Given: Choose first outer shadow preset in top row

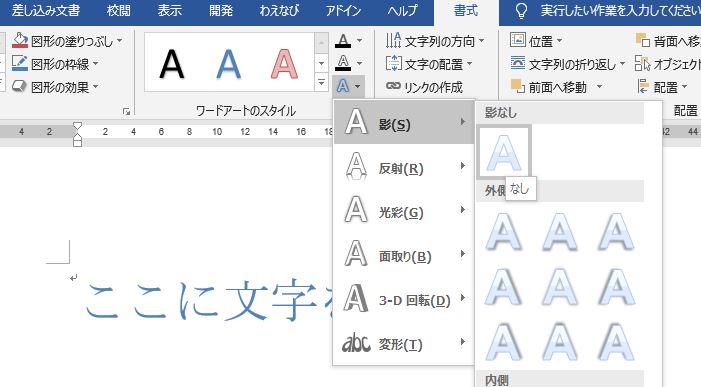Looking at the screenshot, I should point(504,231).
